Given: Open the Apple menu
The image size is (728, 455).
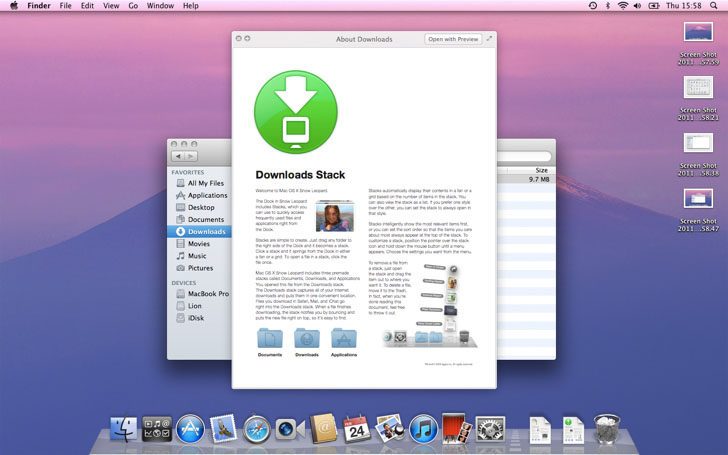Looking at the screenshot, I should (14, 6).
